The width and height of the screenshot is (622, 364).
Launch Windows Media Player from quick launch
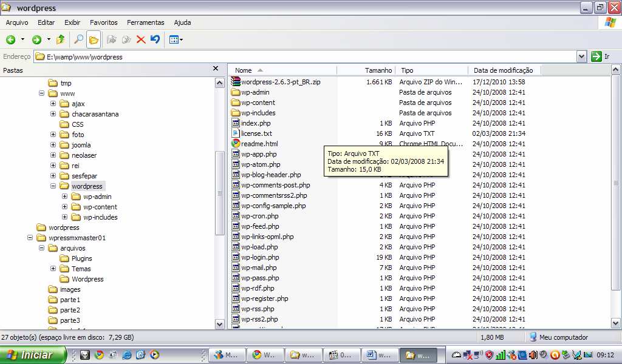click(x=155, y=355)
